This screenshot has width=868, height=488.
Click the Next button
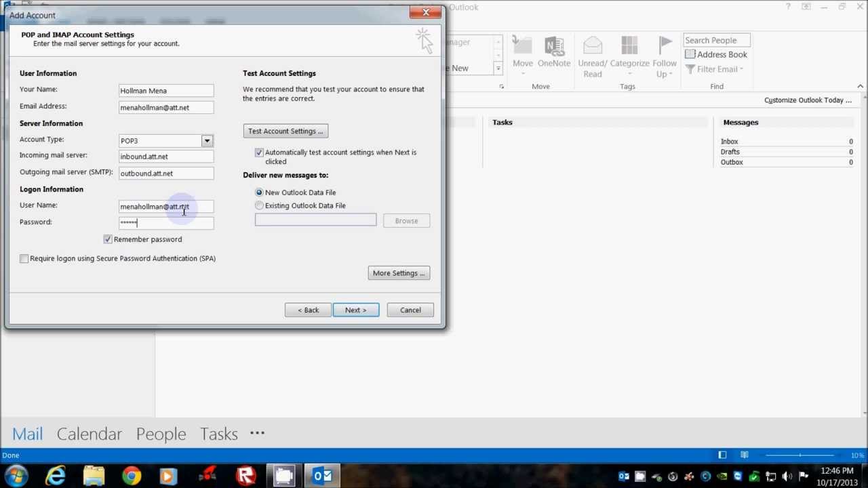coord(356,310)
